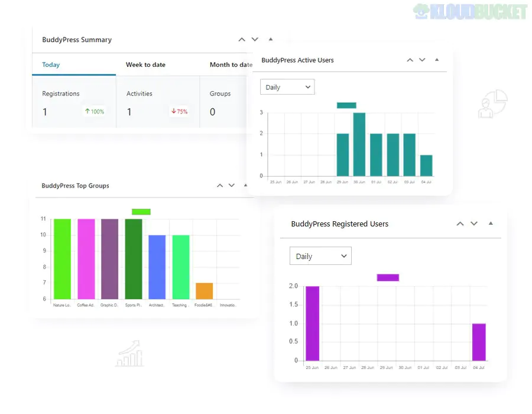This screenshot has width=532, height=414.
Task: Move the BuddyPress Registered Users widget up
Action: [460, 224]
